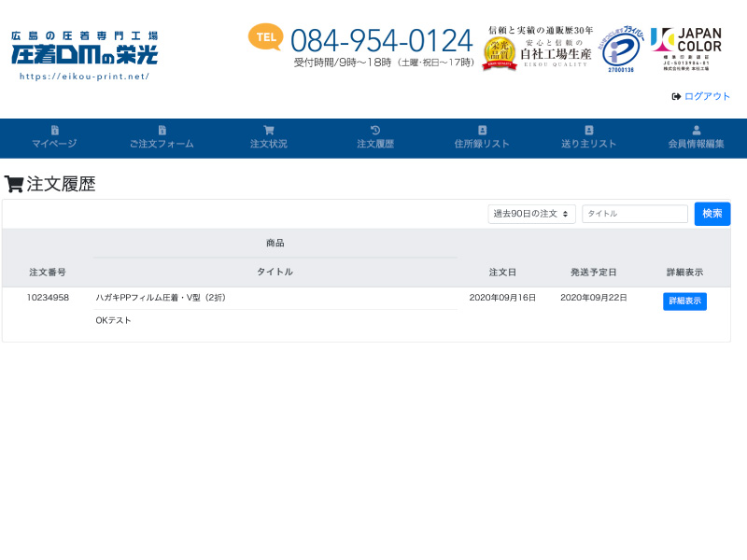Click the 圧着DMの栄光 site logo
This screenshot has height=560, width=747.
coord(84,55)
